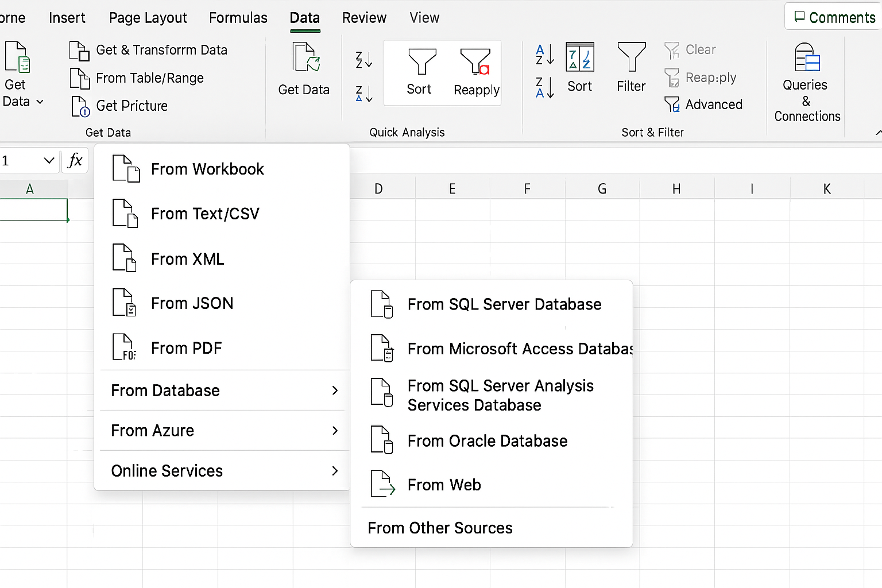Choose From Text/CSV in menu
Image resolution: width=882 pixels, height=588 pixels.
pyautogui.click(x=222, y=214)
